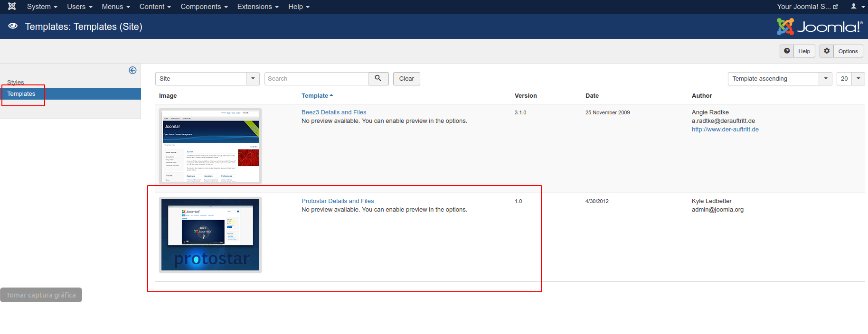868x334 pixels.
Task: Open the Components menu
Action: point(204,7)
